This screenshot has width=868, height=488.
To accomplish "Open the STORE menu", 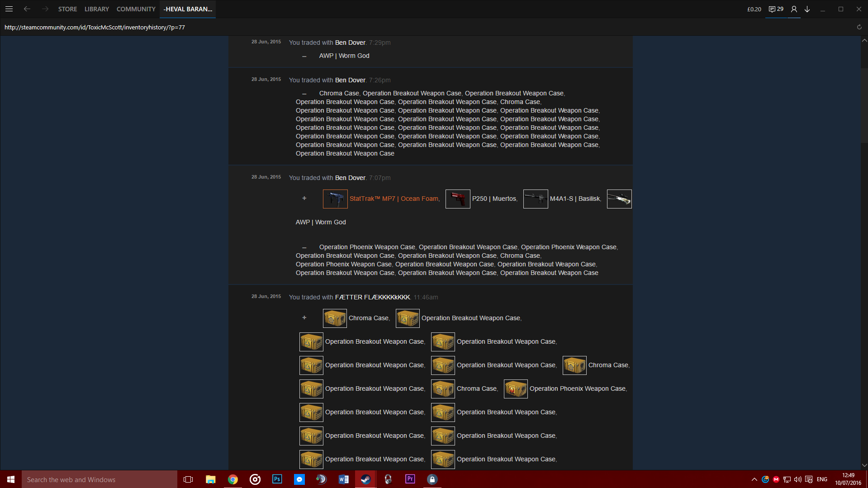I will 67,9.
